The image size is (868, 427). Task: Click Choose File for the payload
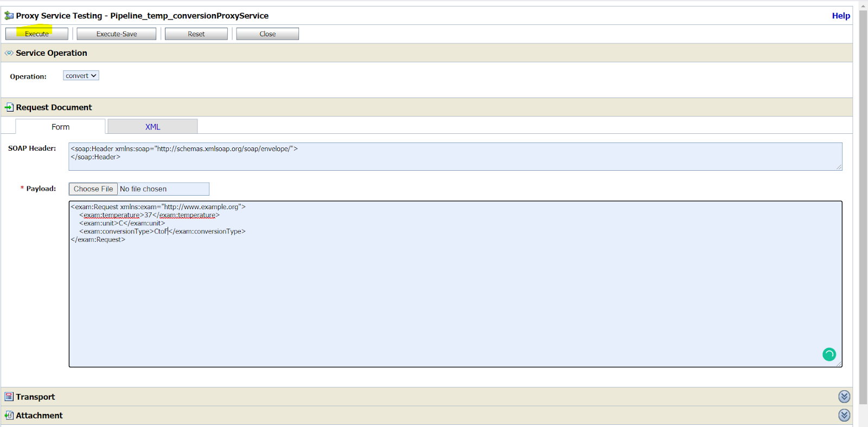pyautogui.click(x=93, y=189)
